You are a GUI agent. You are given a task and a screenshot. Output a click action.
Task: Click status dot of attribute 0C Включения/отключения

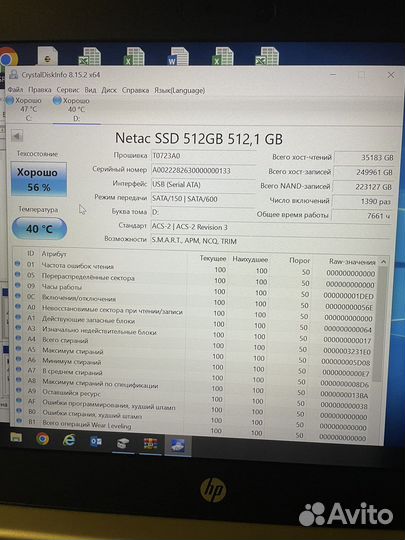tap(18, 296)
